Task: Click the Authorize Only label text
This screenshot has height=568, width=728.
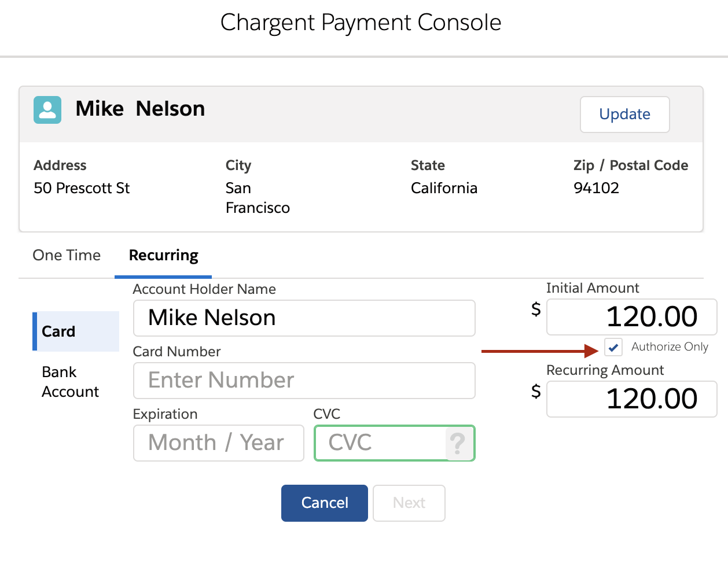Action: point(669,347)
